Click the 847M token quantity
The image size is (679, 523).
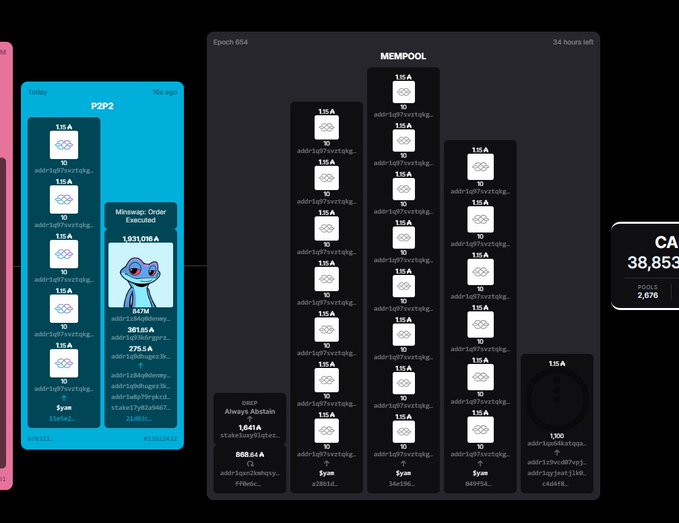[x=141, y=311]
